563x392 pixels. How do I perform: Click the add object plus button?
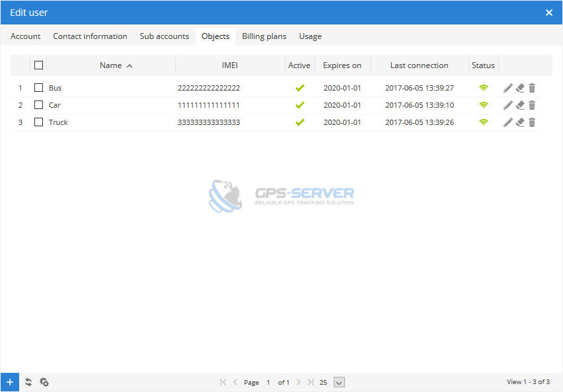pos(9,382)
